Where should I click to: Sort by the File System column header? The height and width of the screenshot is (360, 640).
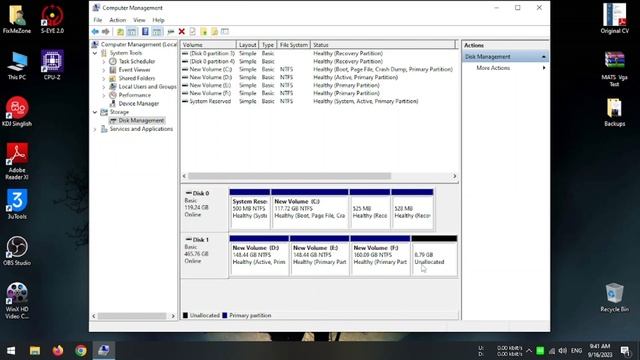coord(293,45)
